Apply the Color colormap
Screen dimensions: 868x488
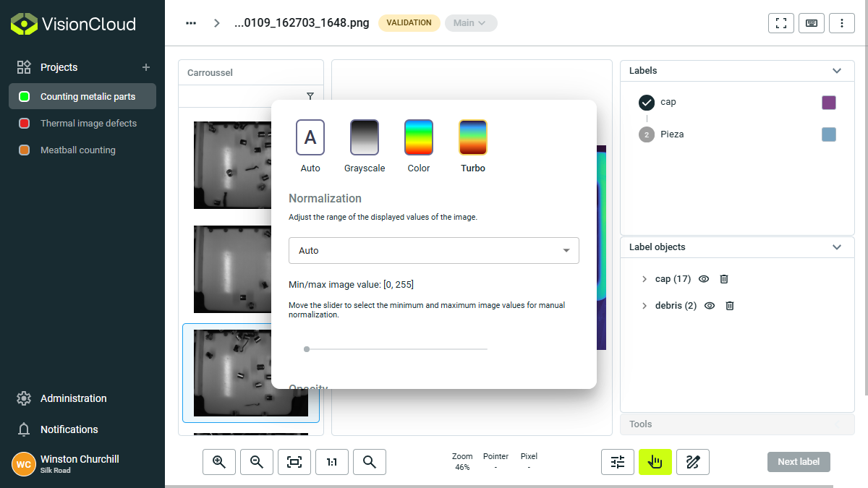tap(418, 137)
